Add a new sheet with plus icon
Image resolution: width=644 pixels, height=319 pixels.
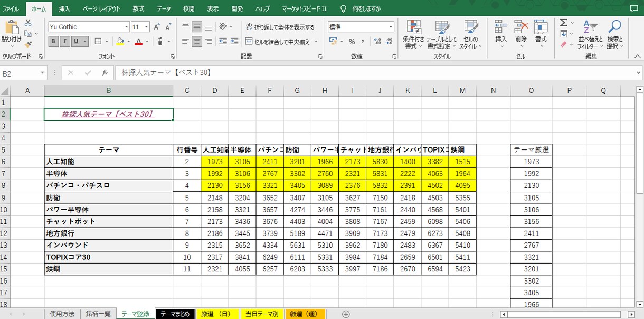pyautogui.click(x=346, y=314)
